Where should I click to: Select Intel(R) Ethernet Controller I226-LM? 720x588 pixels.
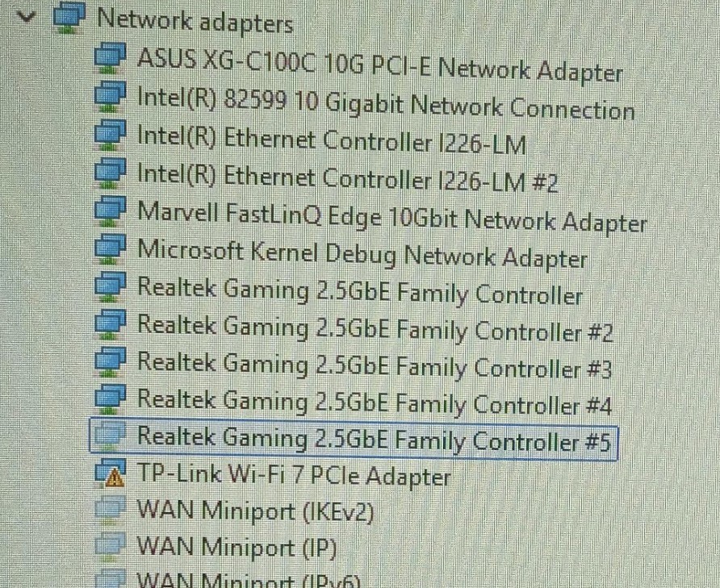point(332,140)
